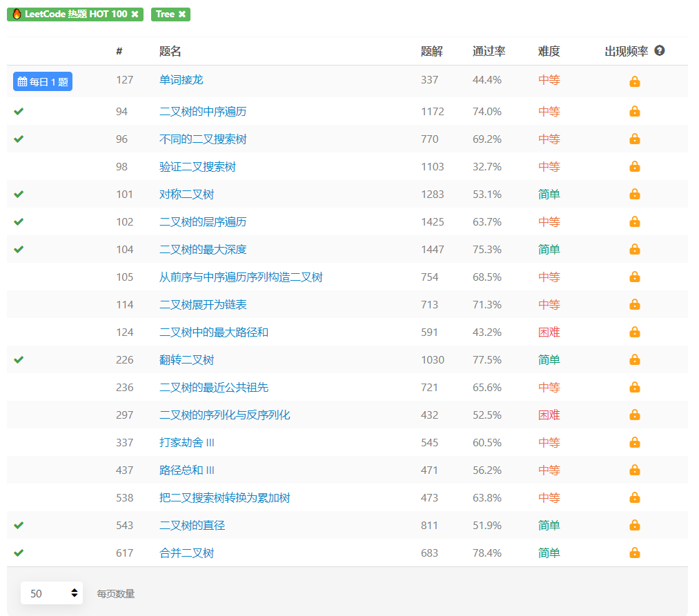Click the lock icon for 合并二叉树
The height and width of the screenshot is (616, 699).
(634, 553)
